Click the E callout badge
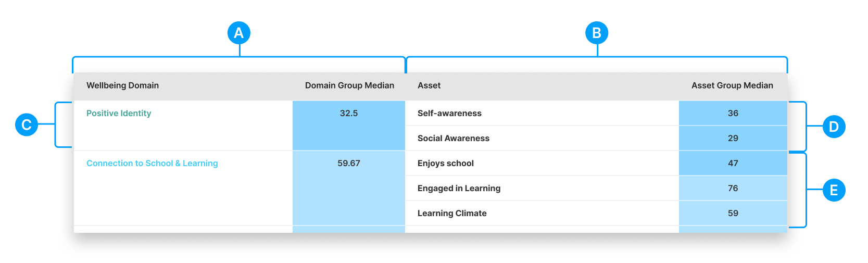868x263 pixels. [834, 190]
